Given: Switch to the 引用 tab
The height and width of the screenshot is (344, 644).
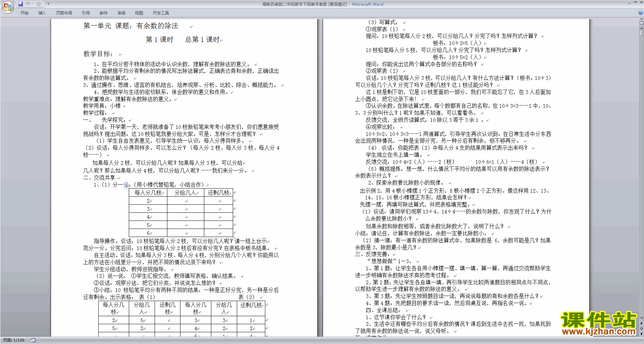Looking at the screenshot, I should click(x=86, y=13).
